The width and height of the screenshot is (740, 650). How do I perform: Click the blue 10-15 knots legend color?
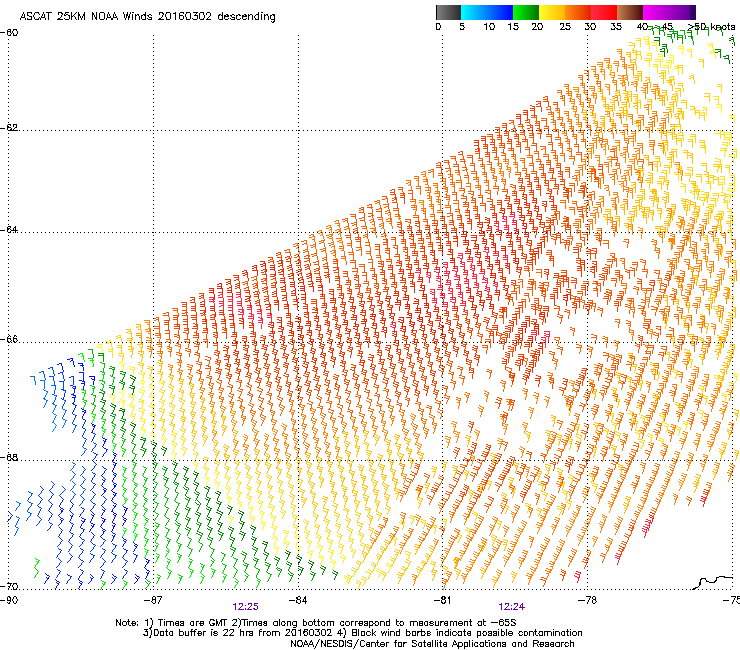[500, 12]
